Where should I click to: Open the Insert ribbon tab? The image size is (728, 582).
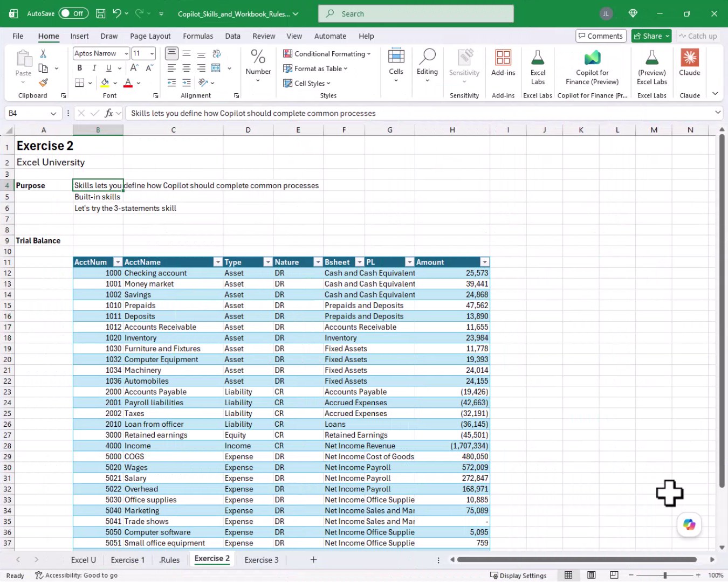click(x=79, y=36)
